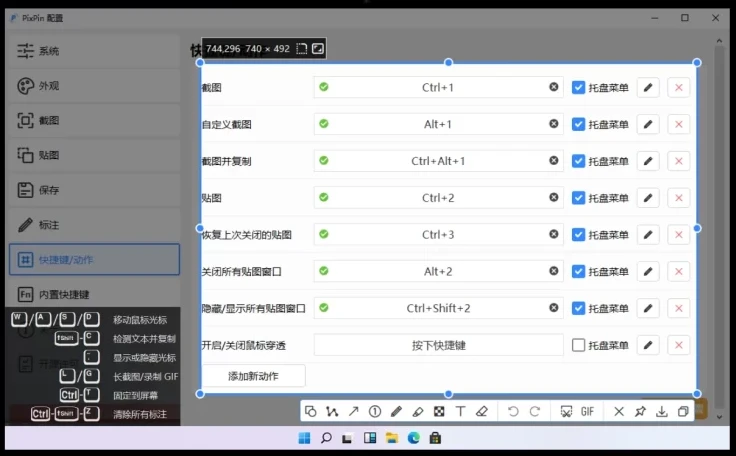Edit the 自定义截图 action with pencil

click(x=648, y=124)
